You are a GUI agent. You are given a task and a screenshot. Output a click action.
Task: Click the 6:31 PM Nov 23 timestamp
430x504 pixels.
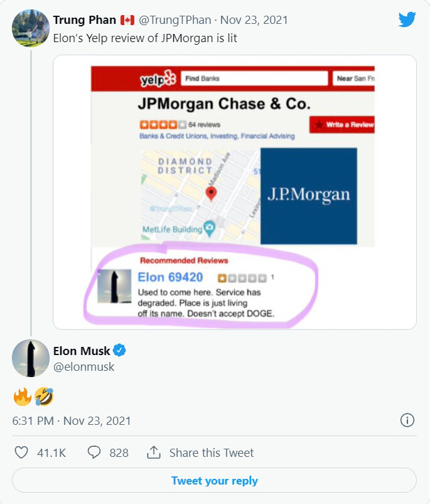click(72, 421)
